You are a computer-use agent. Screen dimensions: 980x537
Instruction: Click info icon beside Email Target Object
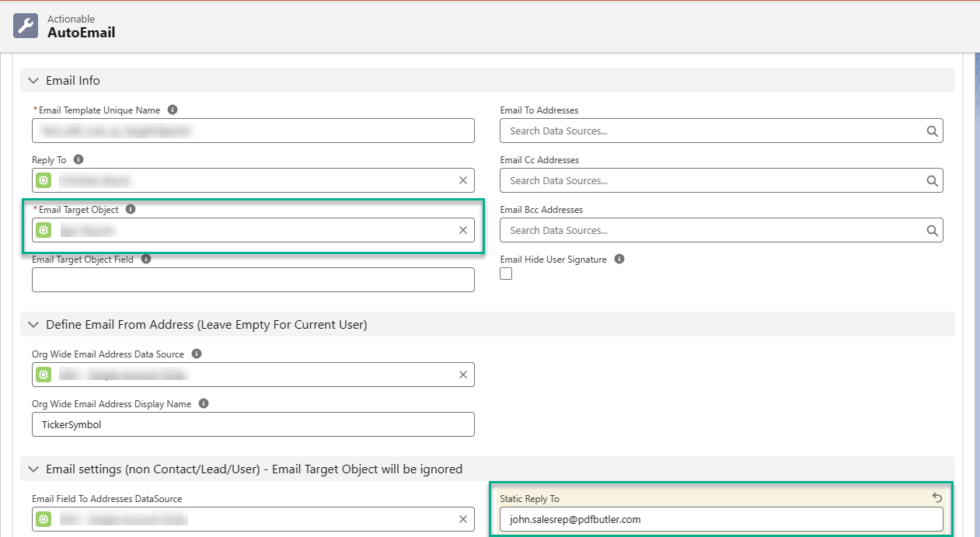pos(131,210)
